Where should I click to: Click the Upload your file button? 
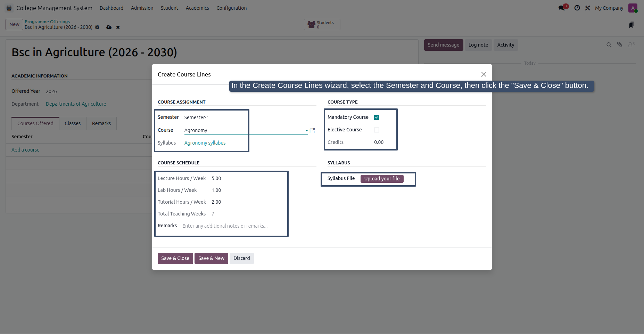click(x=382, y=179)
